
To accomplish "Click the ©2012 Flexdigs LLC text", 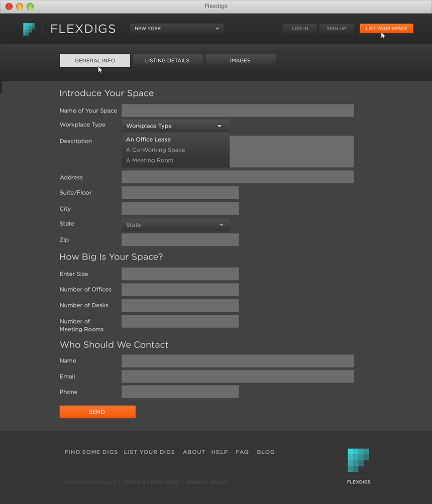I will [x=90, y=482].
